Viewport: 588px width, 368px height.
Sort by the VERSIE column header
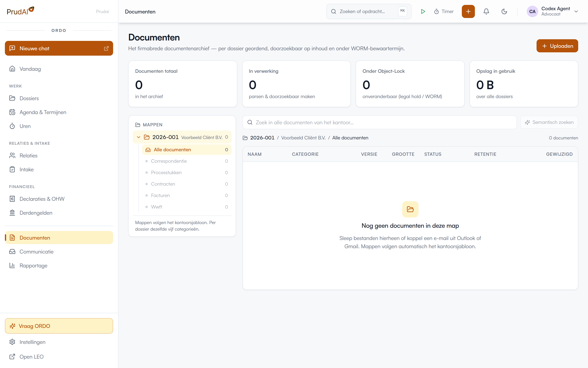(369, 154)
